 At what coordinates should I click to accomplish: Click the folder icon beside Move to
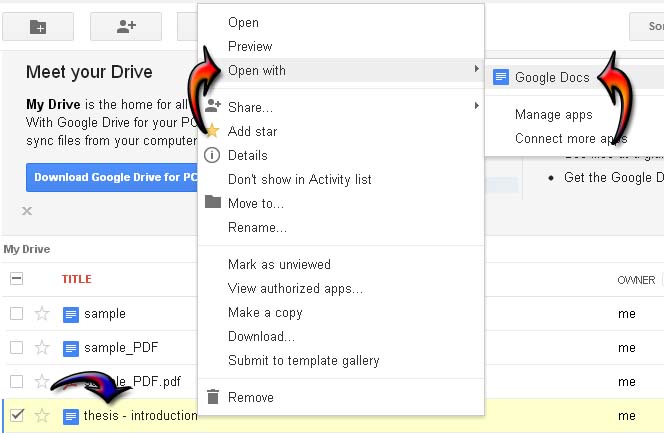click(213, 202)
